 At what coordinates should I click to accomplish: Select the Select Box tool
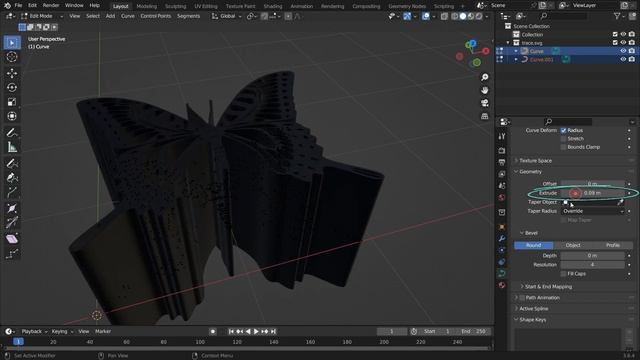[x=12, y=42]
